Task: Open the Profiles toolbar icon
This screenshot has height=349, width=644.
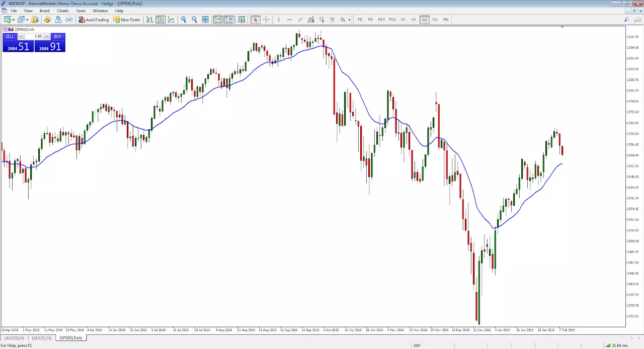Action: tap(21, 20)
